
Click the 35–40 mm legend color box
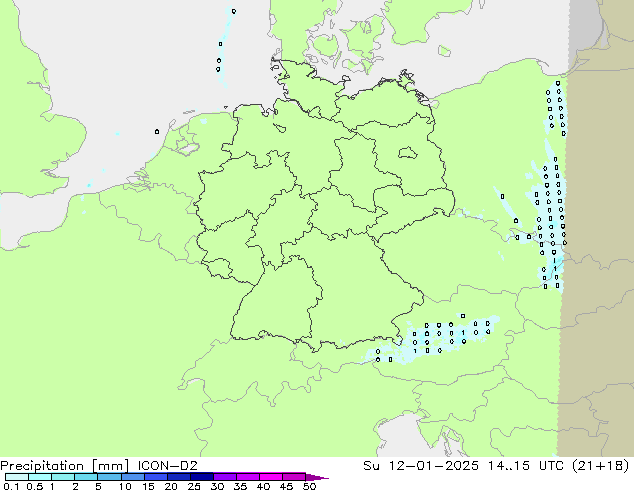pos(247,477)
